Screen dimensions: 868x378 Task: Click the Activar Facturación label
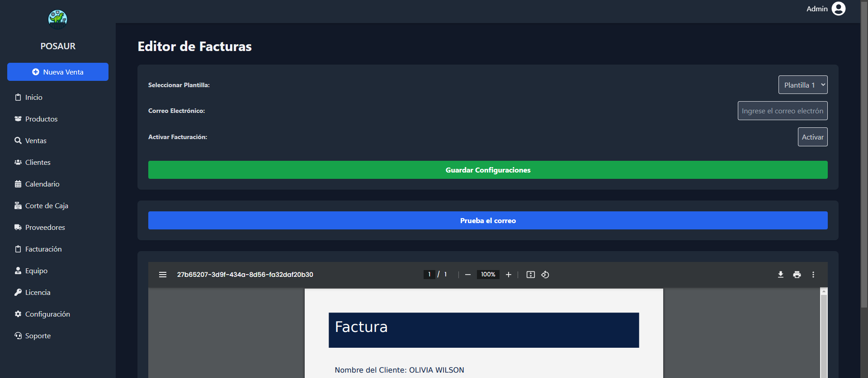[178, 137]
